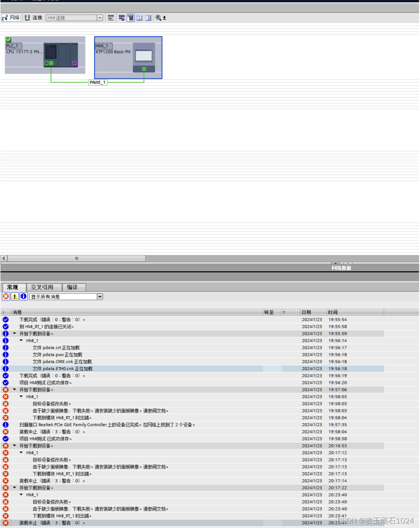Click error icon for 装载中止 at 20:17:14

pos(6,481)
